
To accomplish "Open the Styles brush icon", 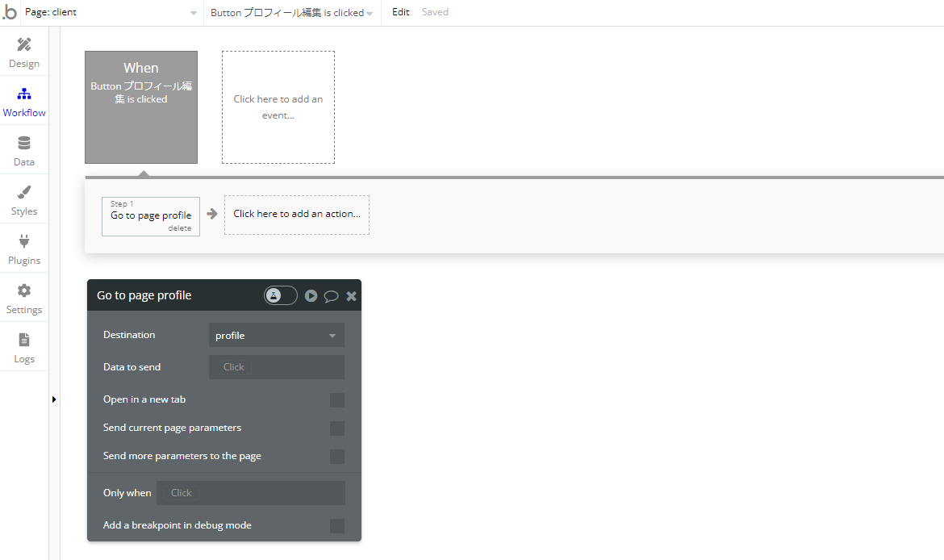I will (24, 192).
